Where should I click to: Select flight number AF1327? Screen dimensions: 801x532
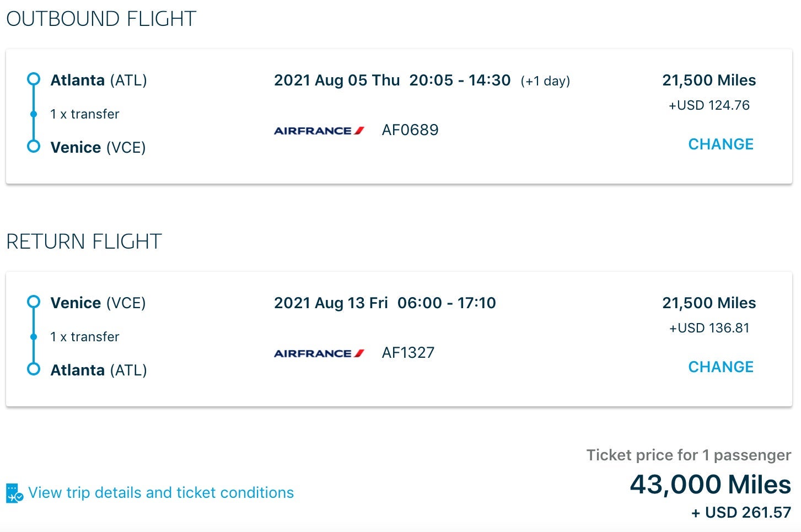pos(408,352)
